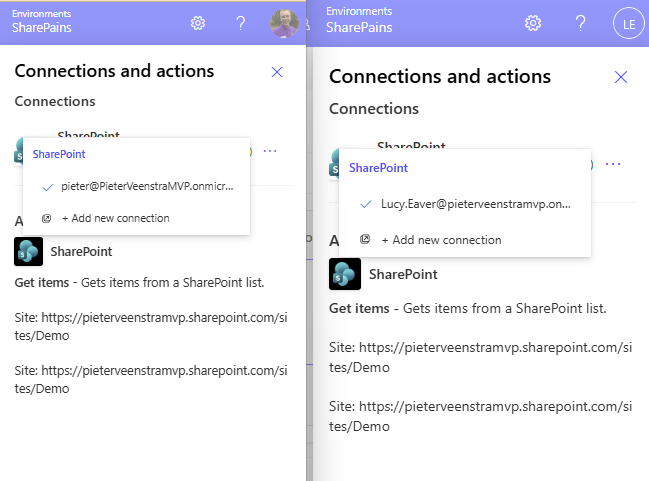
Task: Open Environments SharePains picker in left header
Action: [x=41, y=22]
